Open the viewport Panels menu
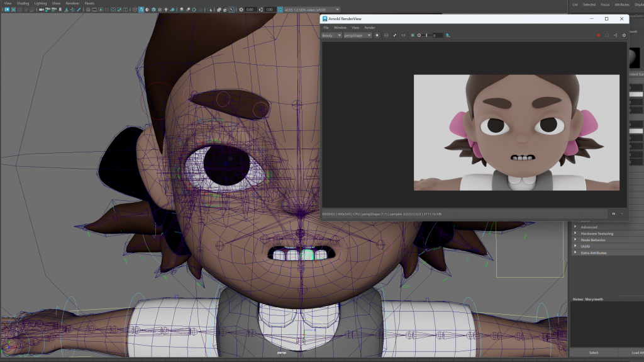This screenshot has height=362, width=644. 89,3
